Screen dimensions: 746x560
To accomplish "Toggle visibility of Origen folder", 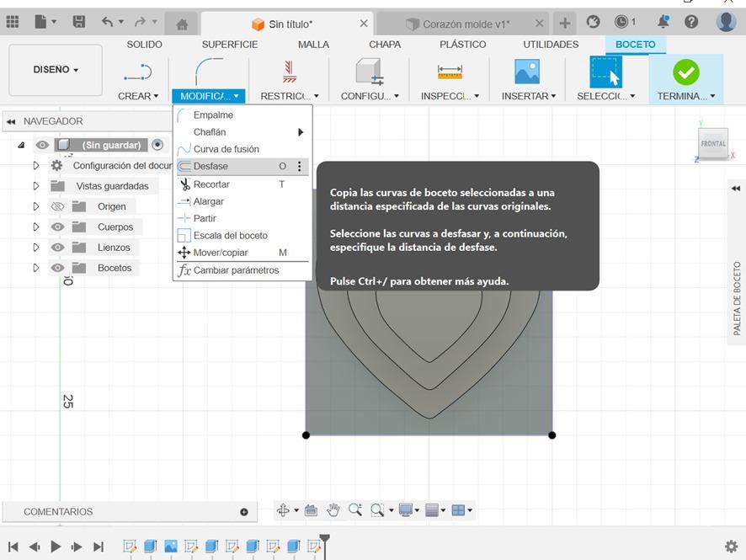I will click(57, 206).
